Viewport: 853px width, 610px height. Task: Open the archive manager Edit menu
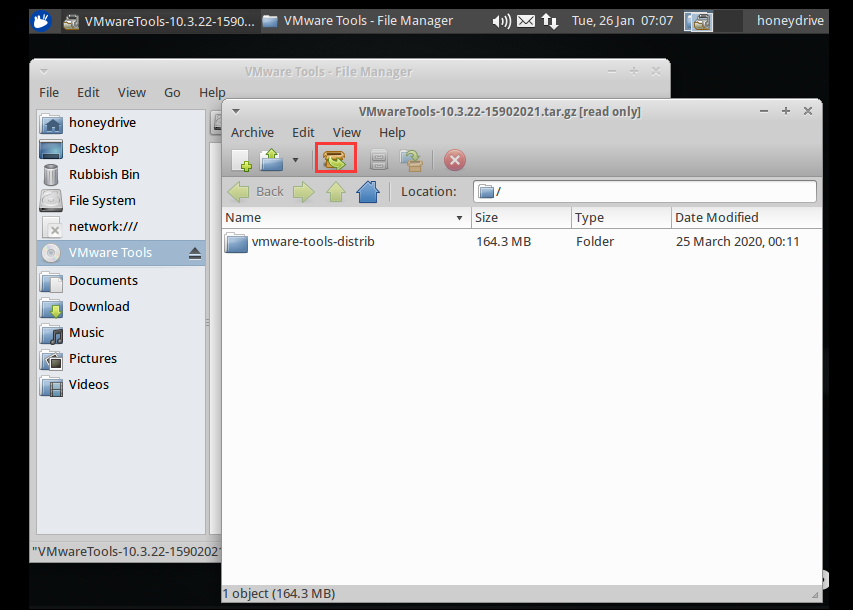point(303,133)
